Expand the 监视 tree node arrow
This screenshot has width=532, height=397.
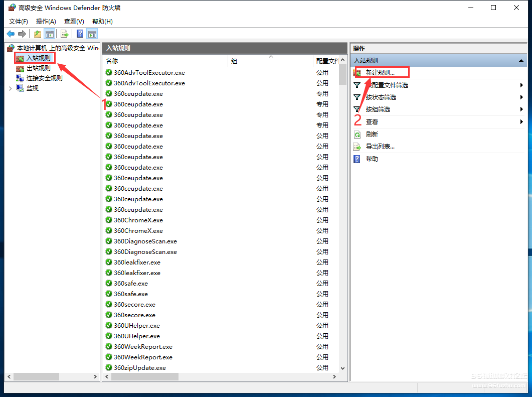tap(10, 88)
